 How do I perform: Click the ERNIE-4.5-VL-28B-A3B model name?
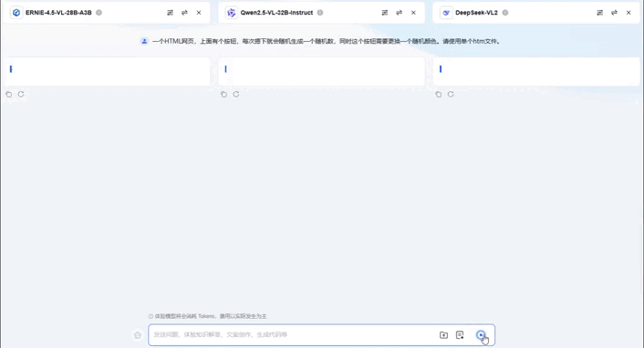pos(58,13)
